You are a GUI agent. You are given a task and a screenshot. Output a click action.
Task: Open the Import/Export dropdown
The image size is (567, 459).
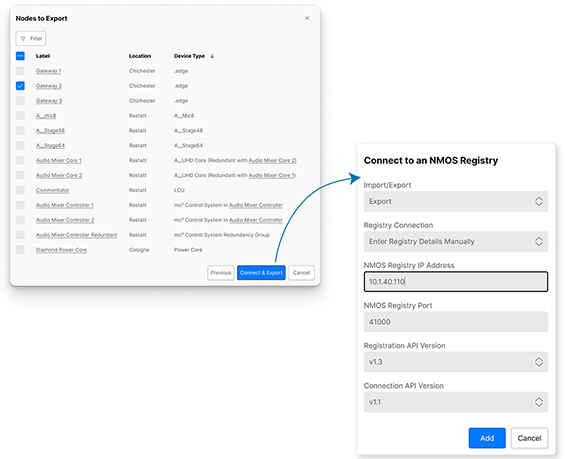tap(456, 201)
